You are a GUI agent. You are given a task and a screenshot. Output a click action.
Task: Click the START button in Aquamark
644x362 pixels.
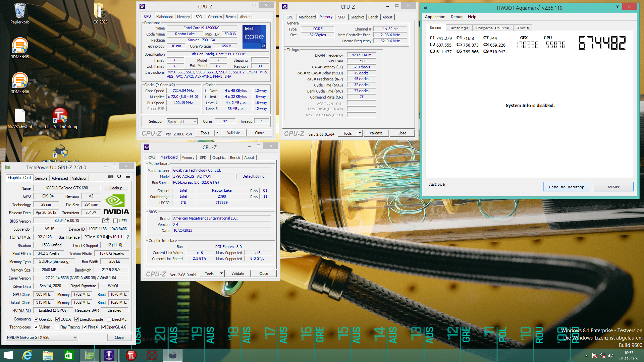[613, 187]
